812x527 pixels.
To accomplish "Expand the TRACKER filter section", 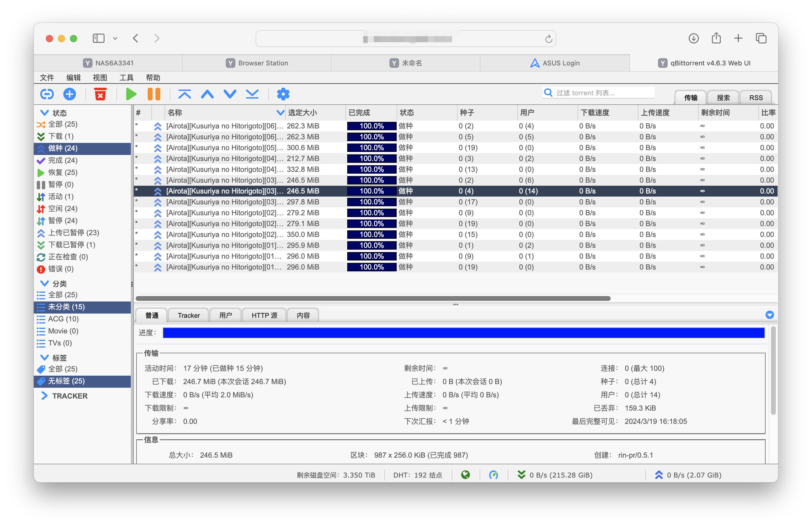I will click(x=44, y=396).
